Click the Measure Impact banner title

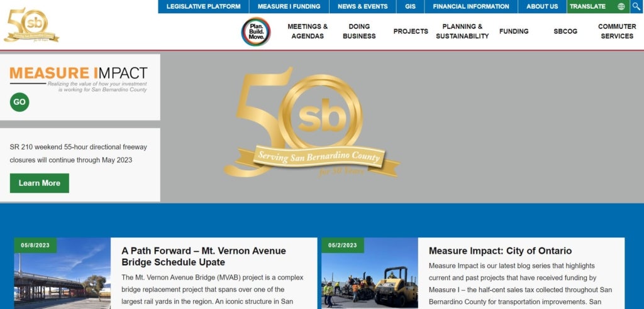79,73
